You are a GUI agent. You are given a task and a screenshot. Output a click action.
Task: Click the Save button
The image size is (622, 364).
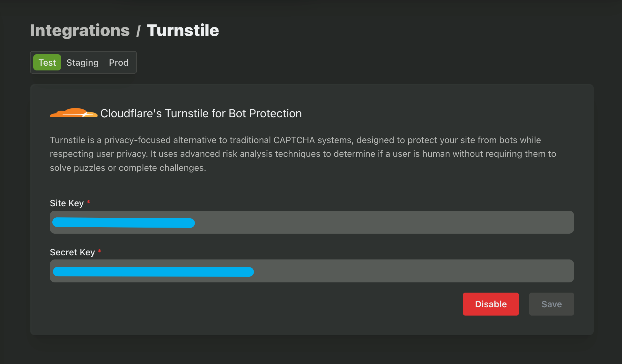551,304
